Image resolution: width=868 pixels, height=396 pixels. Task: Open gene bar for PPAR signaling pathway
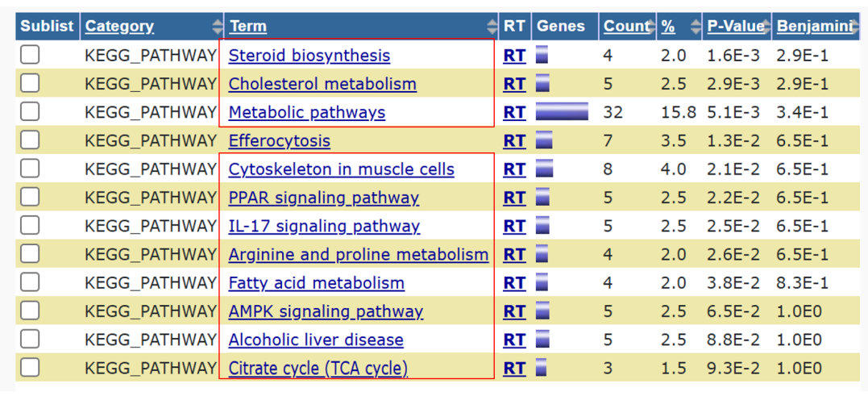542,197
